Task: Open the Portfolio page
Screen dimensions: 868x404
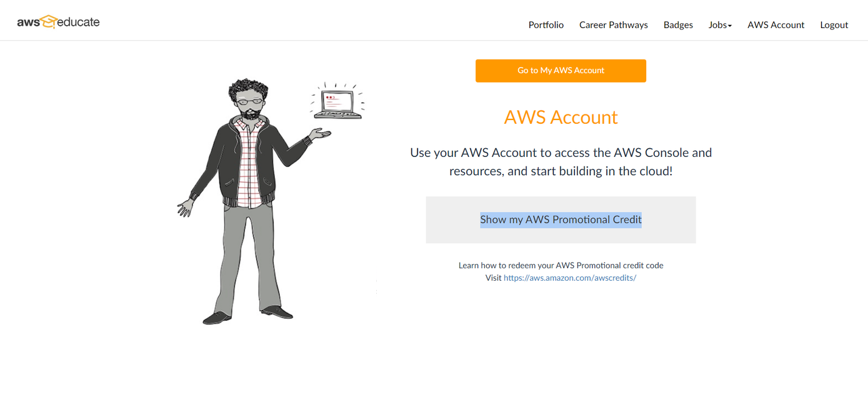Action: point(546,25)
